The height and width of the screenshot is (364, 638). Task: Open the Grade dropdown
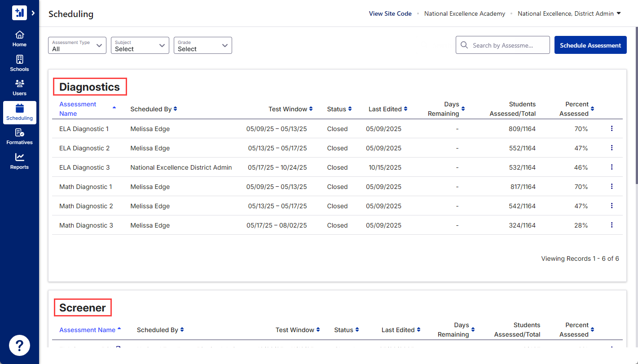pyautogui.click(x=203, y=45)
